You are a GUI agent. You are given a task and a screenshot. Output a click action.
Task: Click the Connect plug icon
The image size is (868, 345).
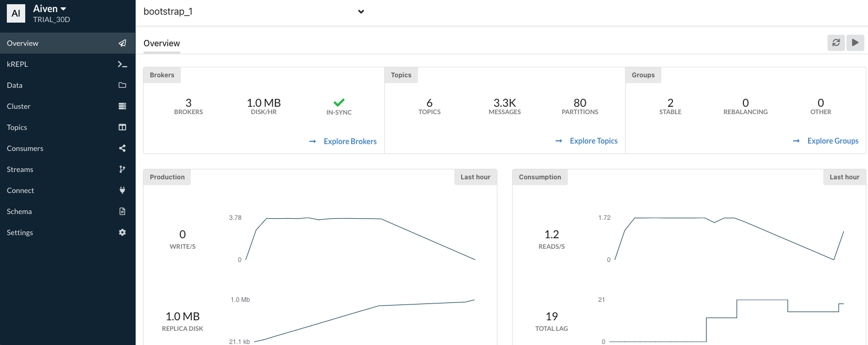click(122, 190)
